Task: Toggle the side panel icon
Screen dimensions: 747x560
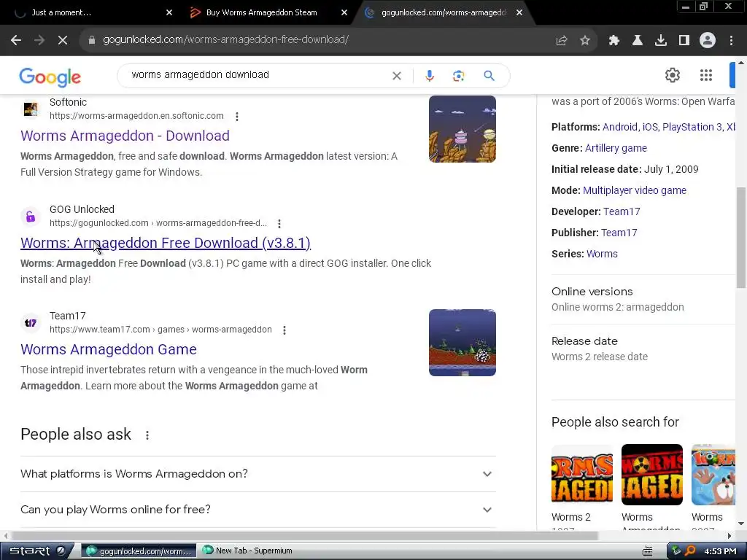Action: coord(684,41)
